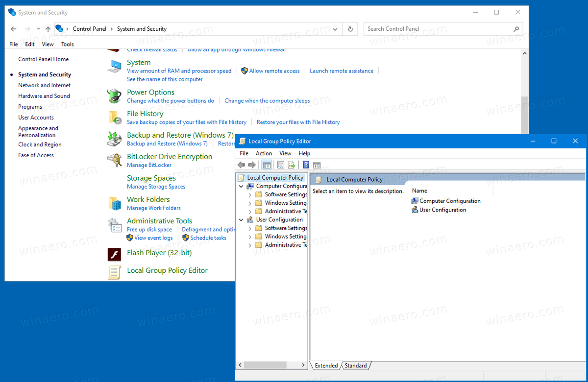Click the search magnifier icon in Control Panel
588x382 pixels.
pos(516,29)
